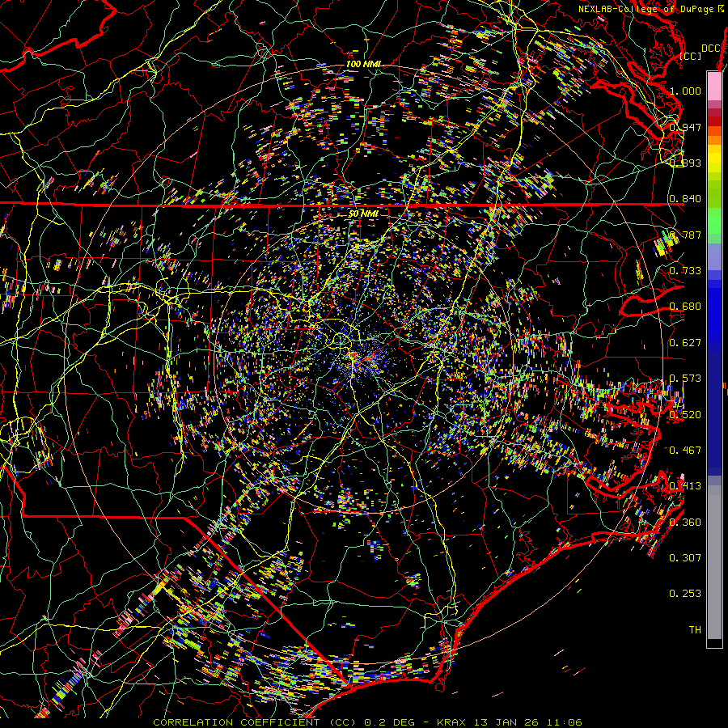
Task: Click the 0.360 color scale value
Action: pyautogui.click(x=685, y=522)
